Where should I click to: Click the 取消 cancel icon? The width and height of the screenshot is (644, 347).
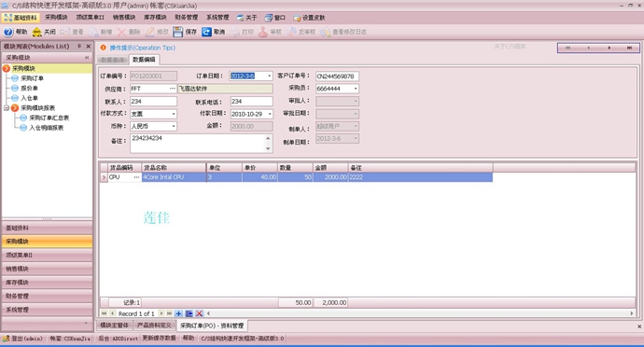[206, 32]
